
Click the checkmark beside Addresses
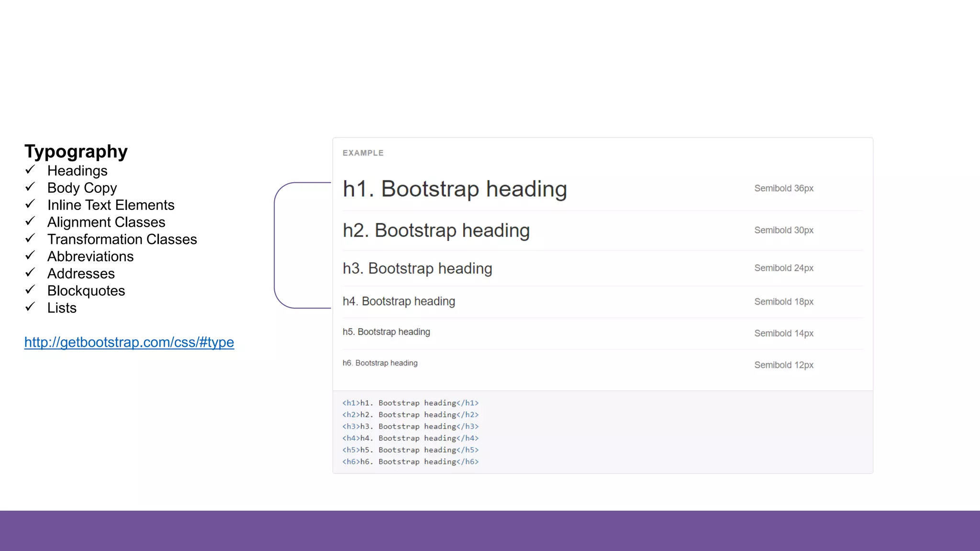coord(30,273)
